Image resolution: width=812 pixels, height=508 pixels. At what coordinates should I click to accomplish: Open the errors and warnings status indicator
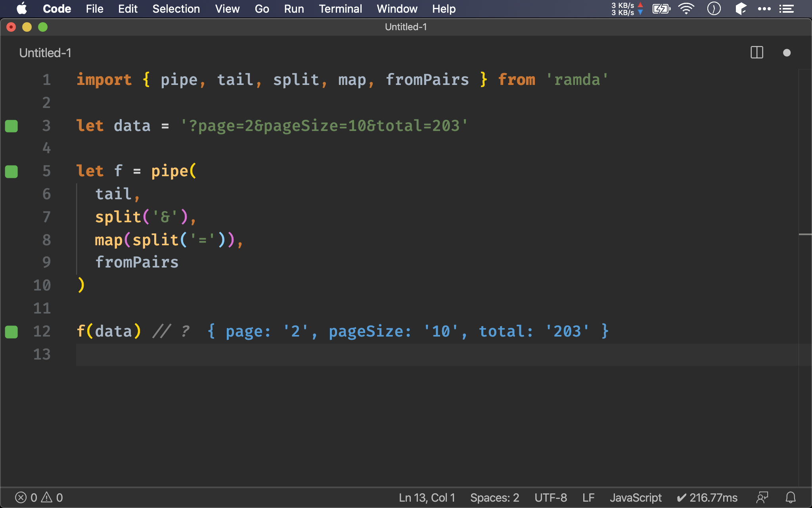[x=39, y=498]
